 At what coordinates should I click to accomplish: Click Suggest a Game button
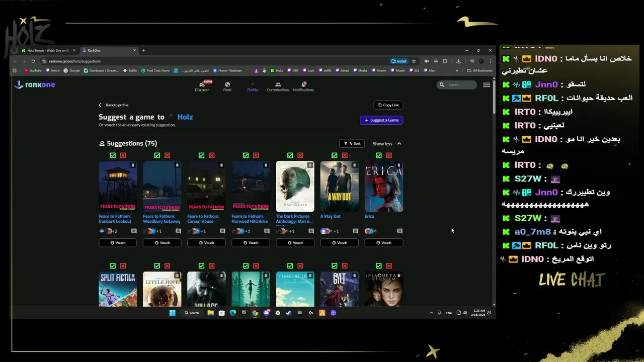381,120
